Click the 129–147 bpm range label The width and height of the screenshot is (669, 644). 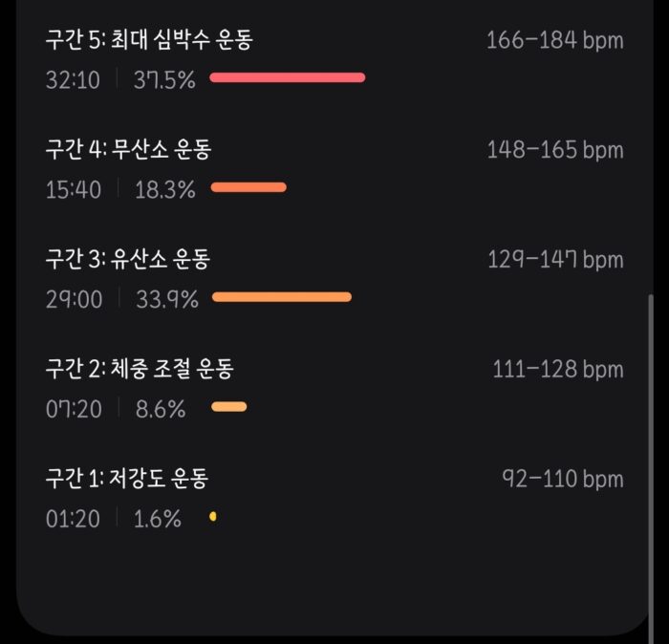pyautogui.click(x=555, y=260)
